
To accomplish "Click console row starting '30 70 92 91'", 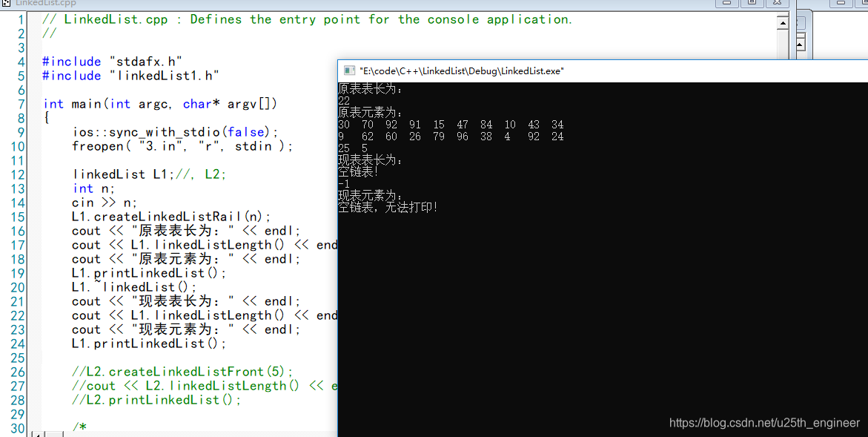I will 451,125.
